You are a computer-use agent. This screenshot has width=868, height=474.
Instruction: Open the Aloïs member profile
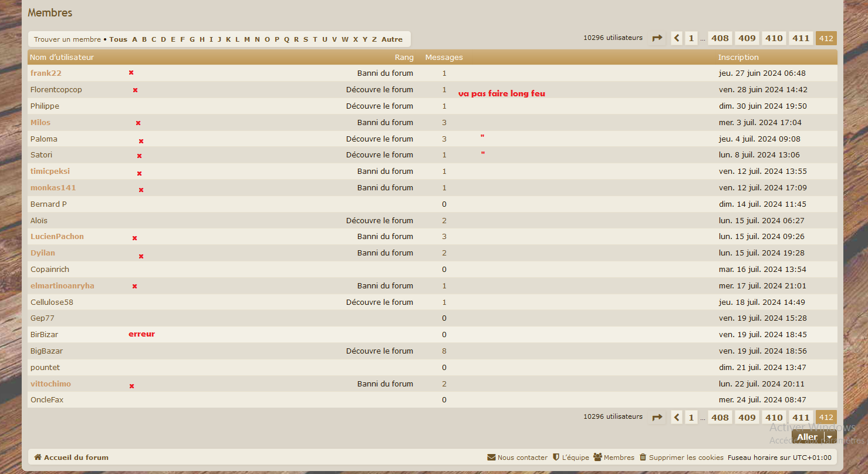(39, 221)
